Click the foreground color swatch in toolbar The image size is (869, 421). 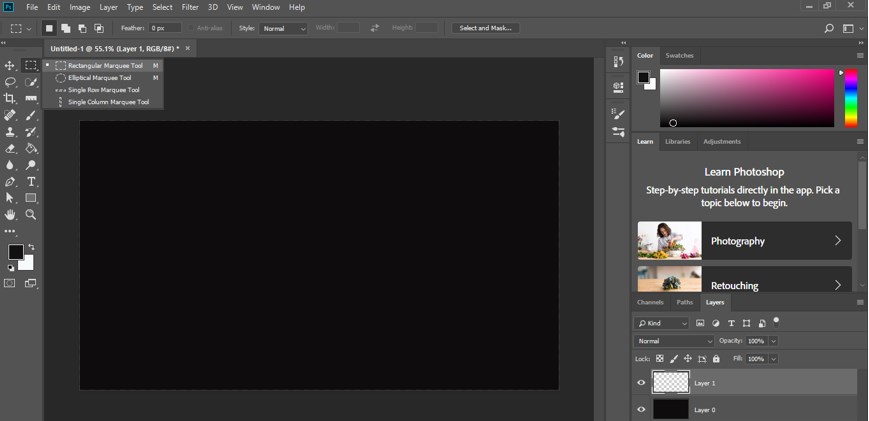tap(15, 252)
